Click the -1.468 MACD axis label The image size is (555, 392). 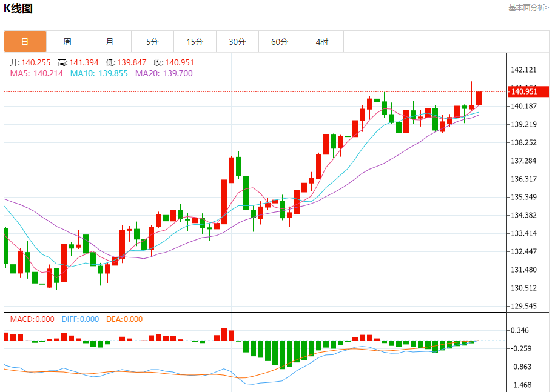(521, 385)
